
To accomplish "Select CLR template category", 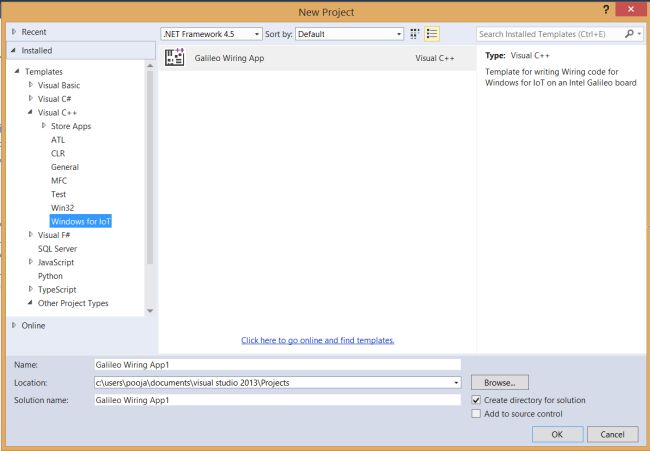I will coord(58,153).
